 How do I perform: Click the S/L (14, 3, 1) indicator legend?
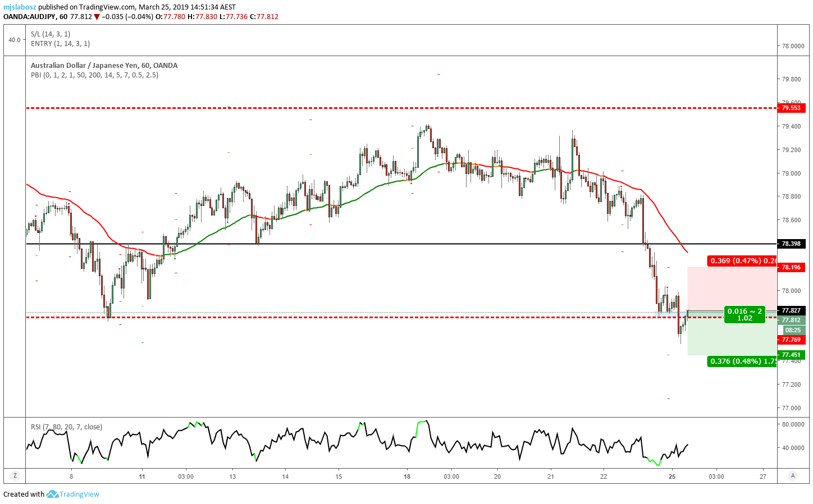tap(51, 34)
